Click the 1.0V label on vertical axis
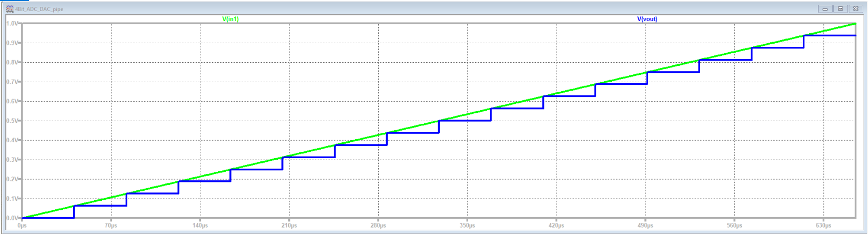The image size is (868, 234). 12,24
